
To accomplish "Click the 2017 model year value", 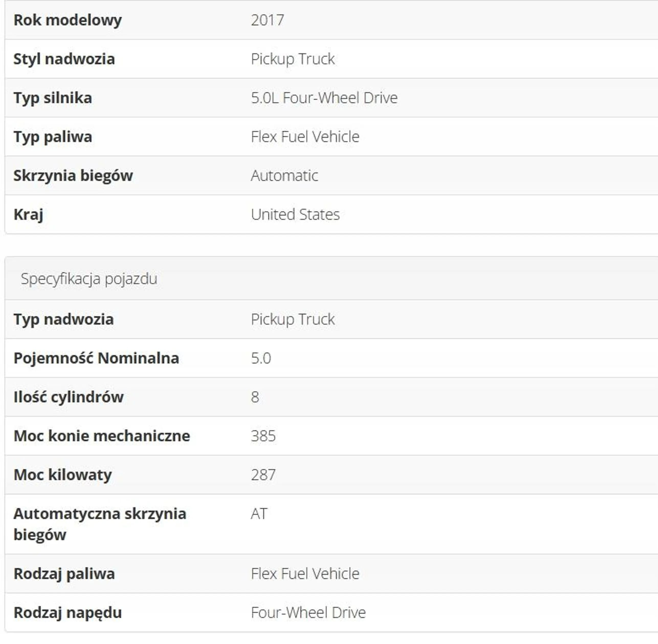I will (267, 20).
